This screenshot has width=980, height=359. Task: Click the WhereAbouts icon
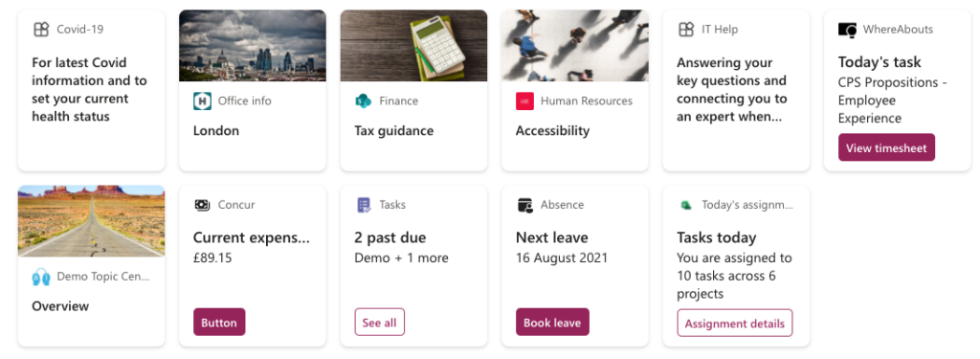(x=848, y=30)
